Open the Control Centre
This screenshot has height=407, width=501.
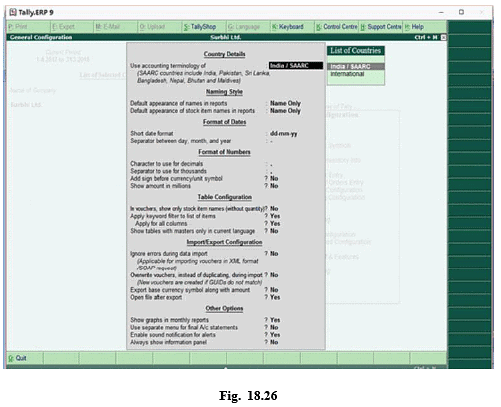click(x=336, y=27)
